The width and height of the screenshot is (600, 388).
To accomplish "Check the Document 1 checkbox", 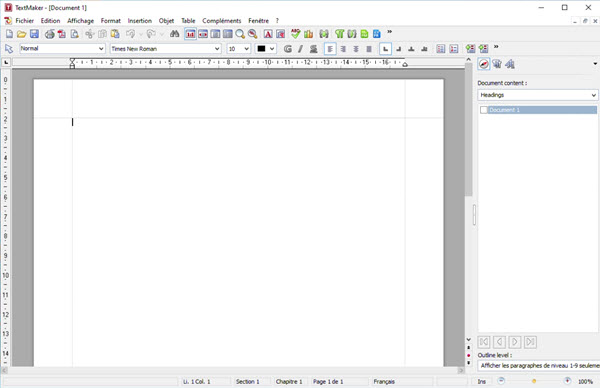I will pyautogui.click(x=484, y=110).
